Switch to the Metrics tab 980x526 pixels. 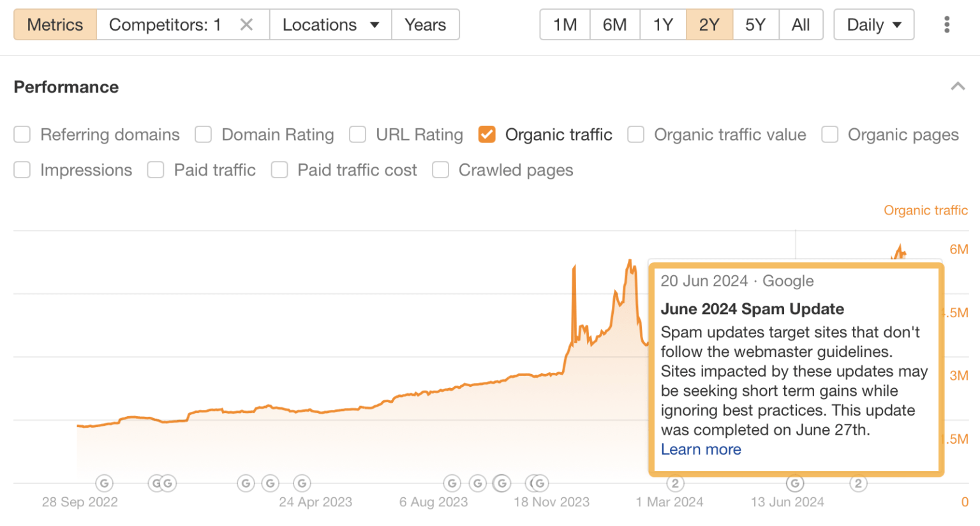[55, 25]
